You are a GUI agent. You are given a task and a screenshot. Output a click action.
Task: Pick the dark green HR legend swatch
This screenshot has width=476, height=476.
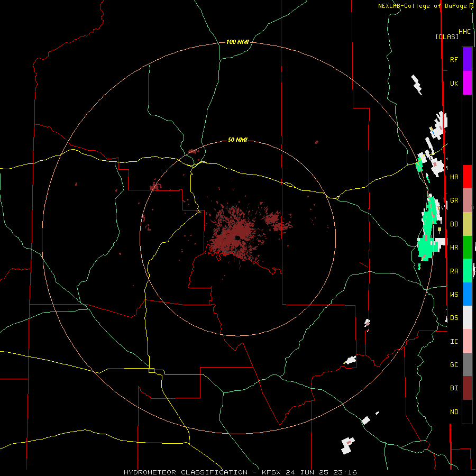467,248
